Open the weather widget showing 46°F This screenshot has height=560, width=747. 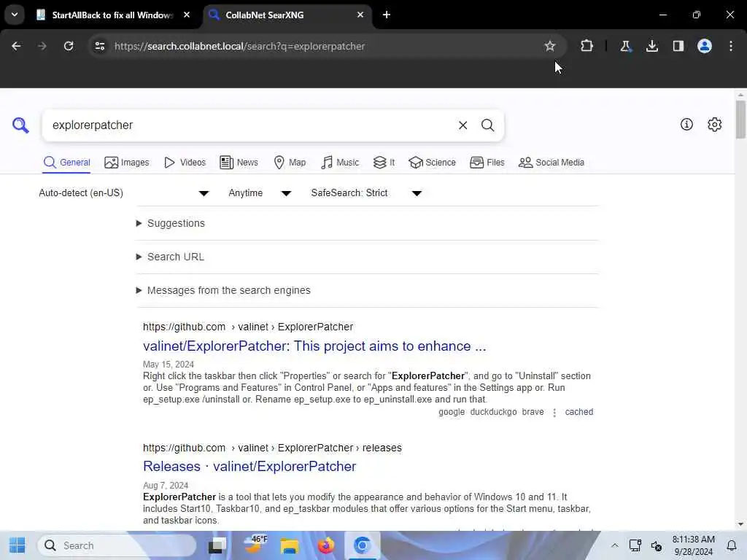(254, 544)
